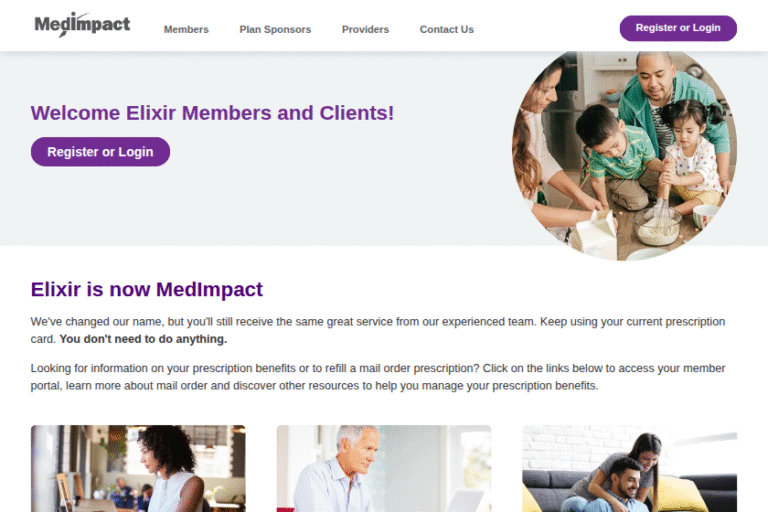The width and height of the screenshot is (768, 512).
Task: Open the Contact Us page
Action: click(x=447, y=29)
